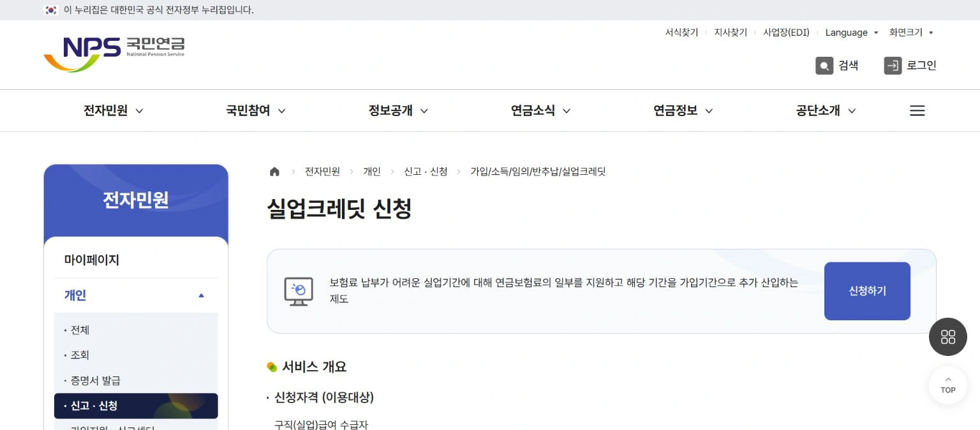Click the 검색 text label
Image resolution: width=980 pixels, height=430 pixels.
click(849, 65)
